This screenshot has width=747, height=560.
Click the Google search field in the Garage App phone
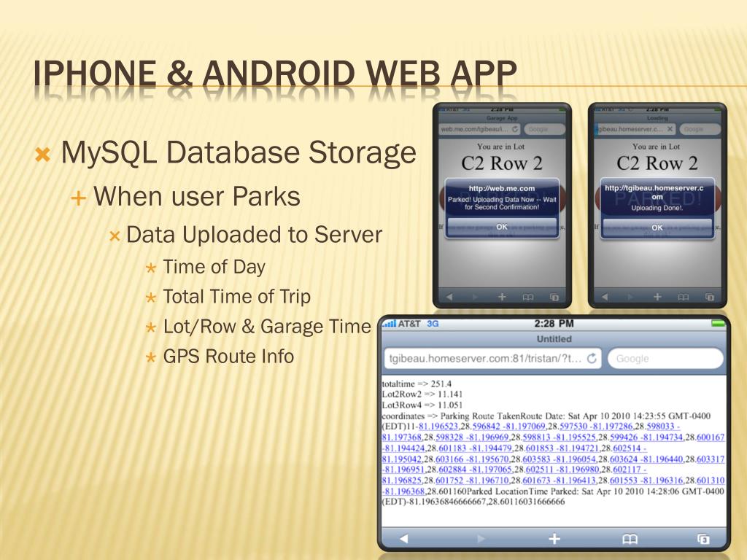click(544, 129)
